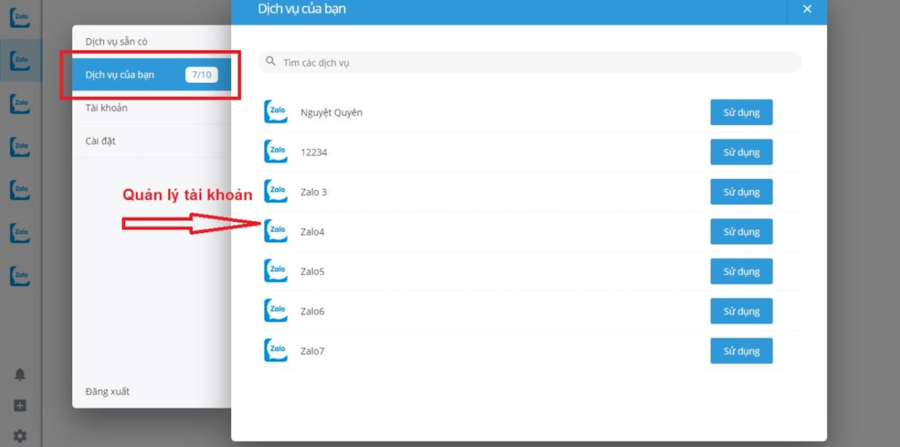Select the Zalo 3 service name
This screenshot has width=900, height=447.
tap(313, 192)
